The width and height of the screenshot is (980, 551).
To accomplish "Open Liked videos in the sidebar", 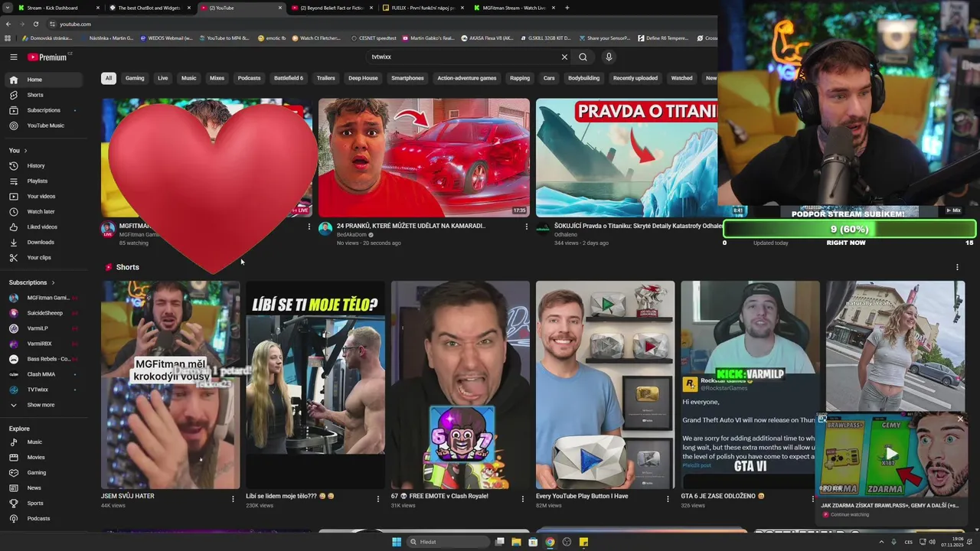I will [x=43, y=227].
